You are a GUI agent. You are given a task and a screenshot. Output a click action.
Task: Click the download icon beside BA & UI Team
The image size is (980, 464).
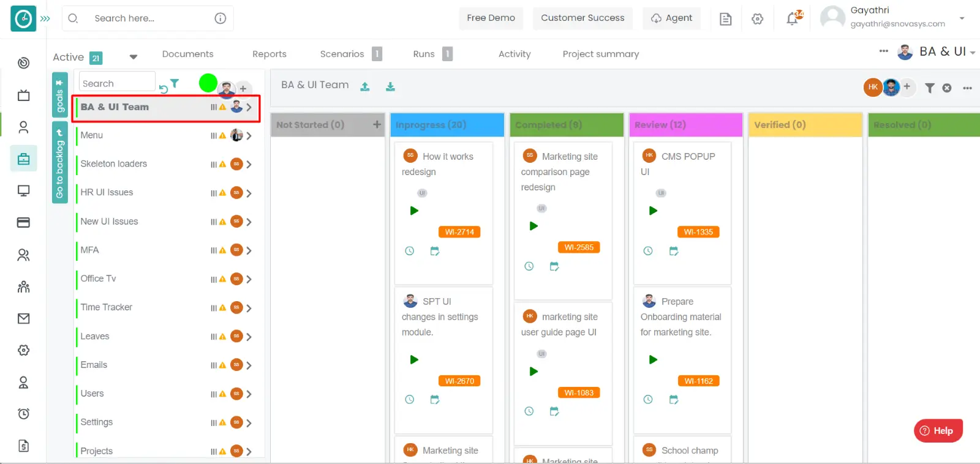390,87
